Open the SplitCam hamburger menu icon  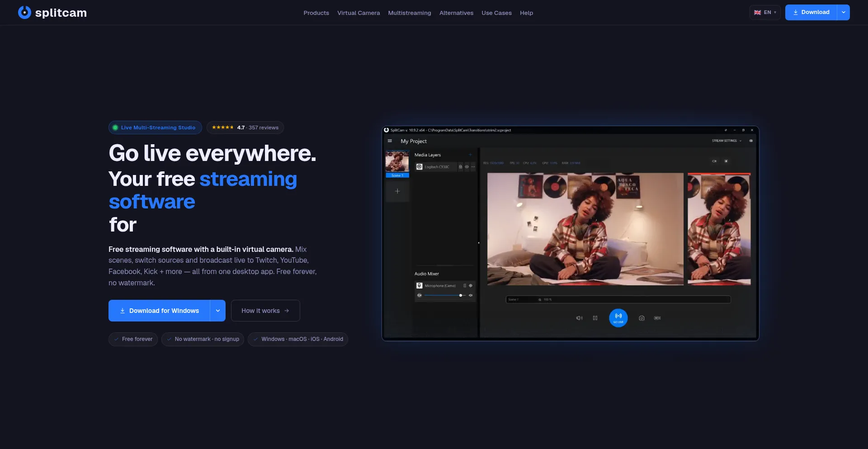click(x=390, y=141)
